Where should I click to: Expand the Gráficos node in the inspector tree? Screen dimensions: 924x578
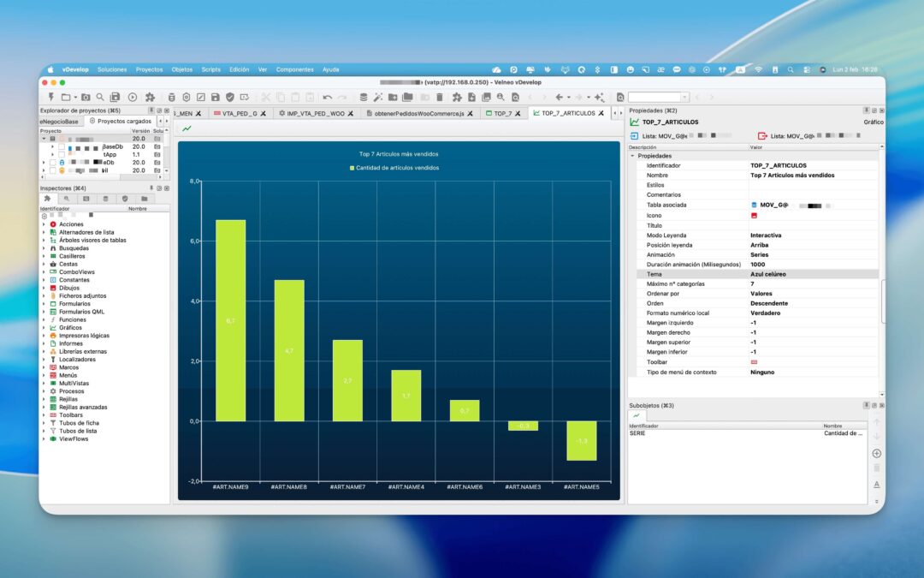(x=43, y=327)
